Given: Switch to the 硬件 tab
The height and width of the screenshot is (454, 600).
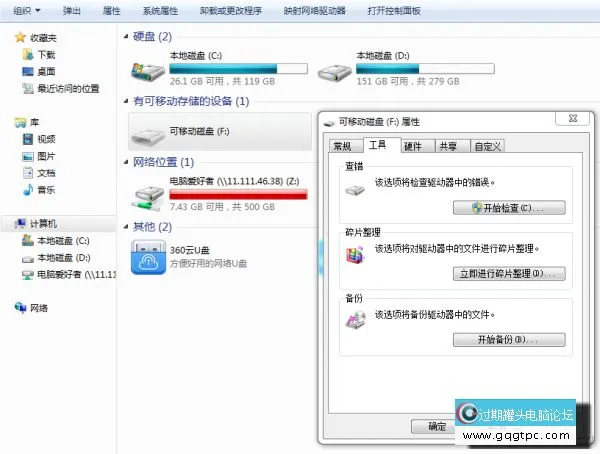Looking at the screenshot, I should coord(417,146).
